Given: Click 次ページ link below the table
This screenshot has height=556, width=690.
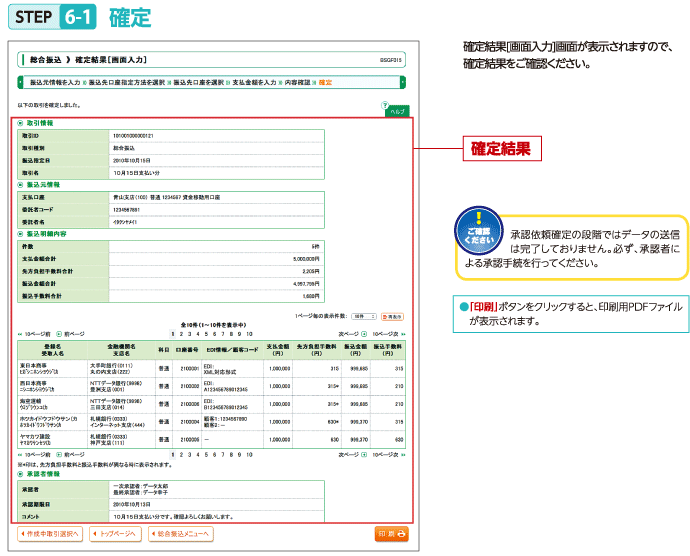Looking at the screenshot, I should [352, 455].
